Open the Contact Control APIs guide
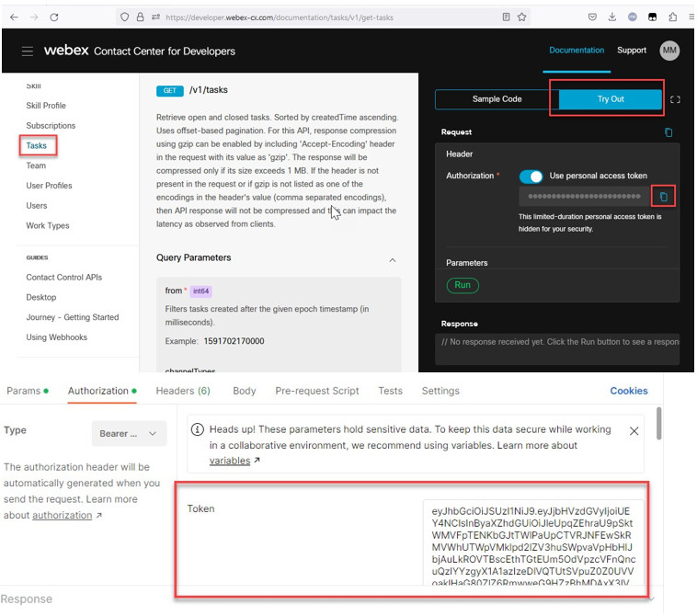 pos(64,277)
